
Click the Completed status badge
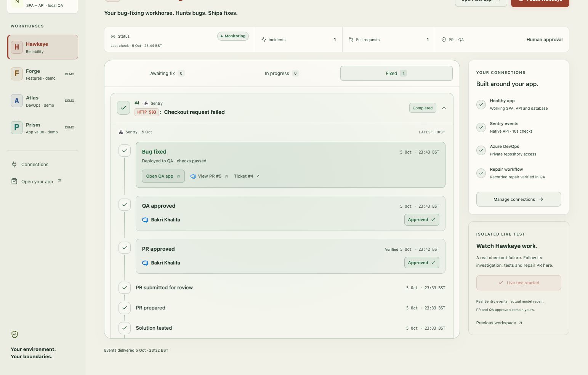[423, 108]
